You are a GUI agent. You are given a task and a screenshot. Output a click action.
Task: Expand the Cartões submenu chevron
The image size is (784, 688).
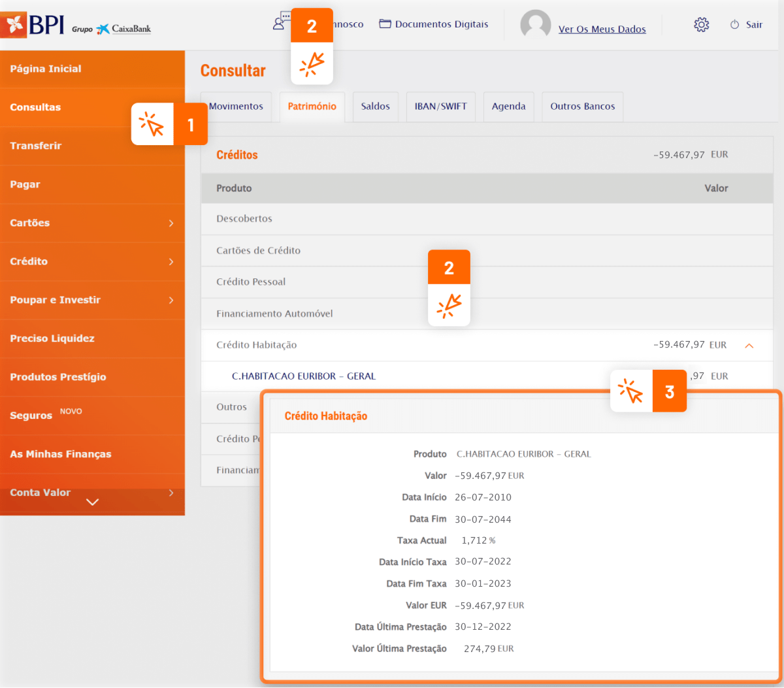(171, 223)
